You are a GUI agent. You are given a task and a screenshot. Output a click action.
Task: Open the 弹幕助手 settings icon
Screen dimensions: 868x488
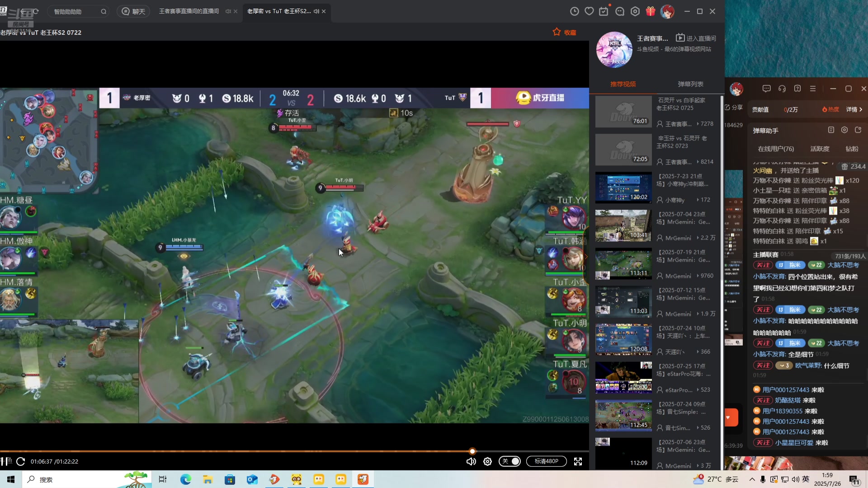[844, 130]
